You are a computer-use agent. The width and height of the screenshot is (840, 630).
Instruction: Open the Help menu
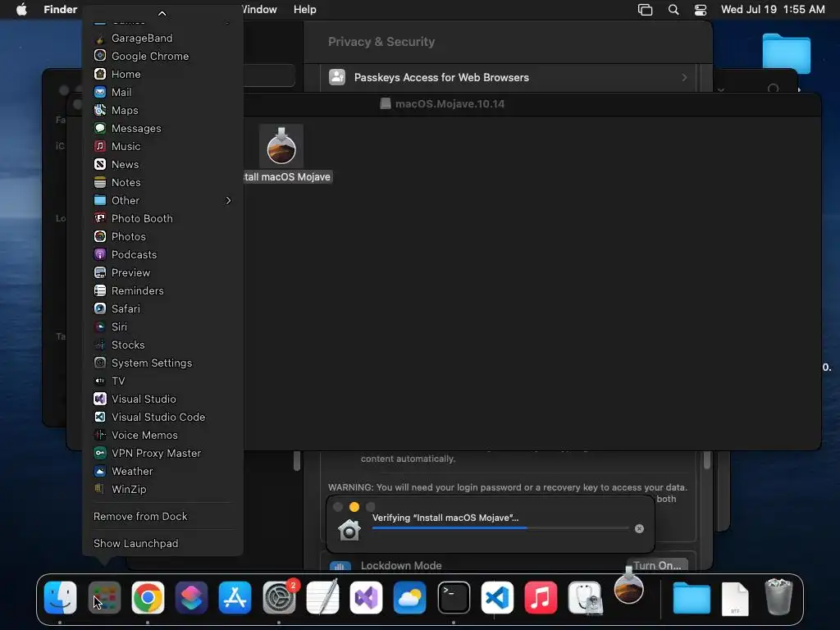(305, 10)
